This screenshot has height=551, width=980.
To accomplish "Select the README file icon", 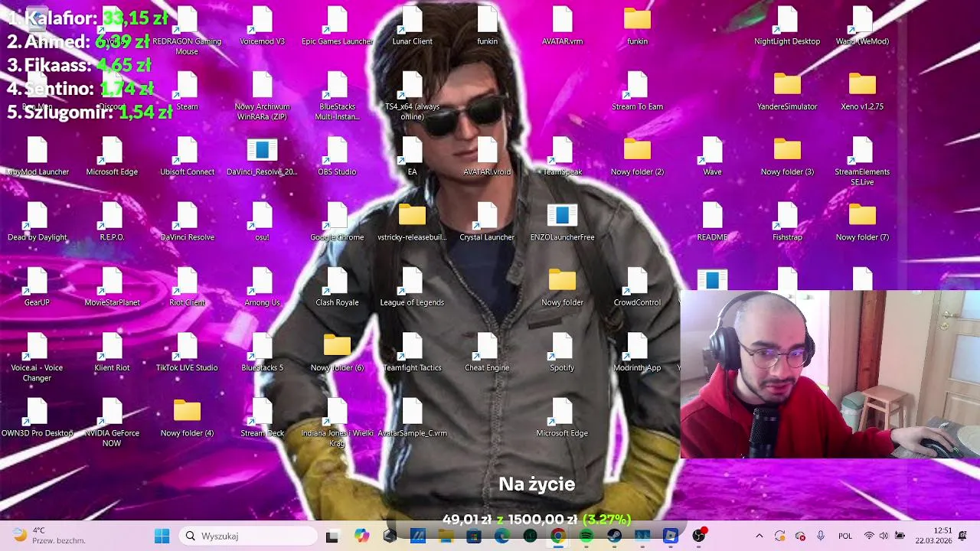I will [712, 223].
